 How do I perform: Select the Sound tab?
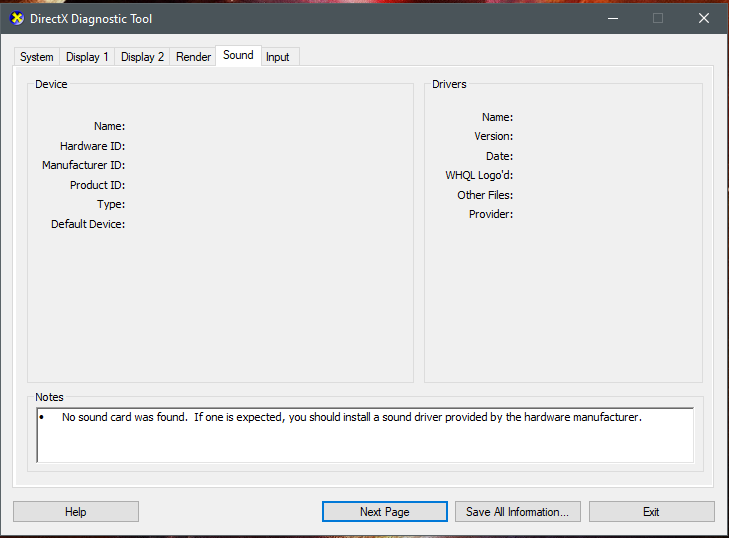(238, 55)
